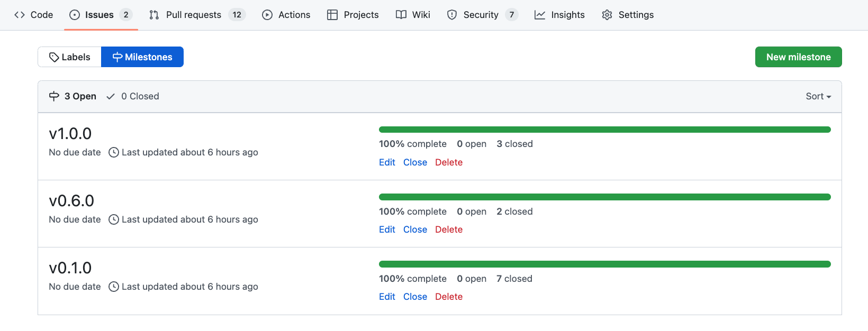Click the Settings gear icon
Viewport: 868px width, 331px height.
point(607,15)
